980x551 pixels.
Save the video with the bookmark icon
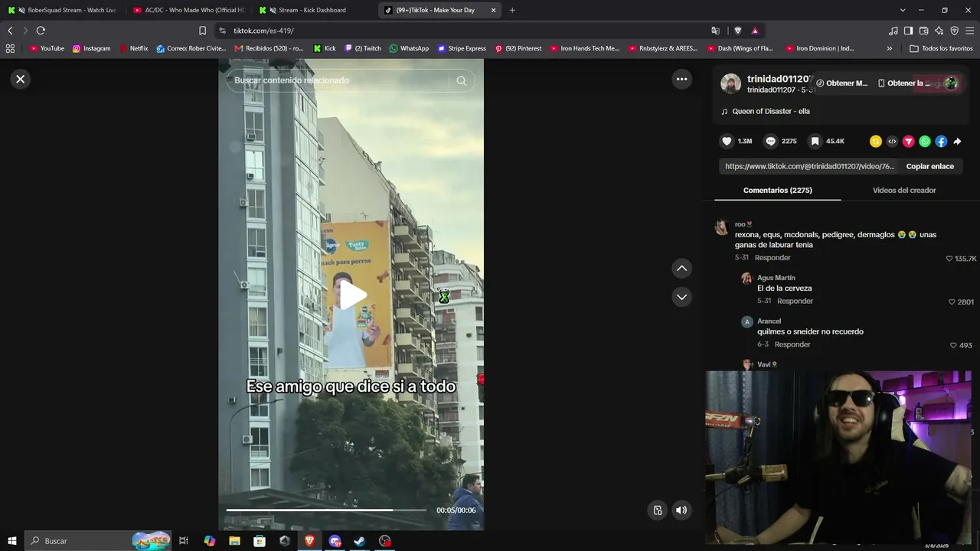[815, 142]
